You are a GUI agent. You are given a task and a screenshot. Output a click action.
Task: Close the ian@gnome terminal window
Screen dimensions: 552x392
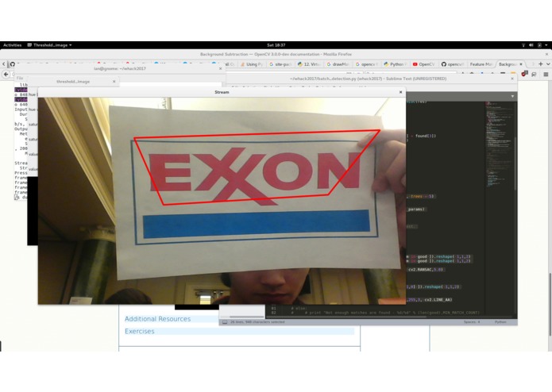[x=220, y=68]
